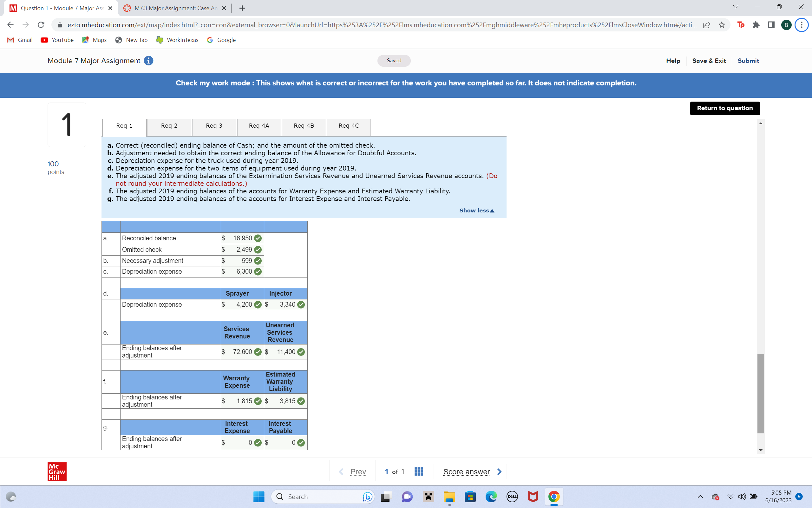Open the Dell app in taskbar

point(512,497)
